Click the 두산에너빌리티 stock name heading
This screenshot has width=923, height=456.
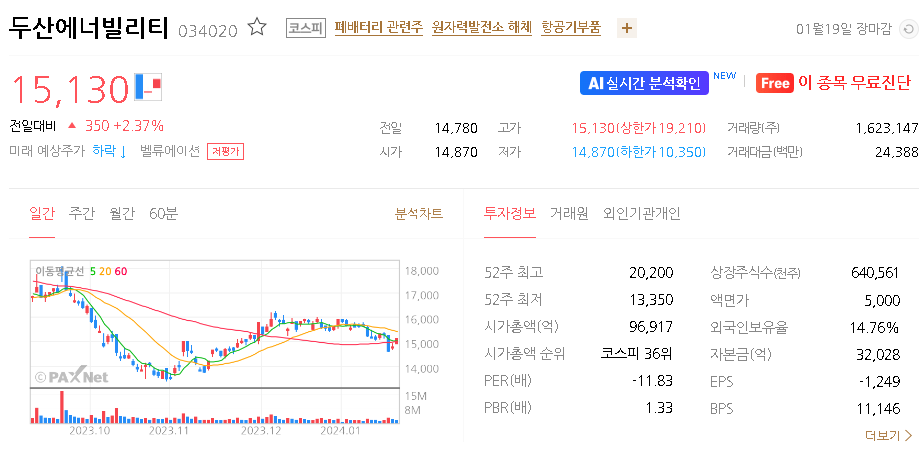[89, 27]
